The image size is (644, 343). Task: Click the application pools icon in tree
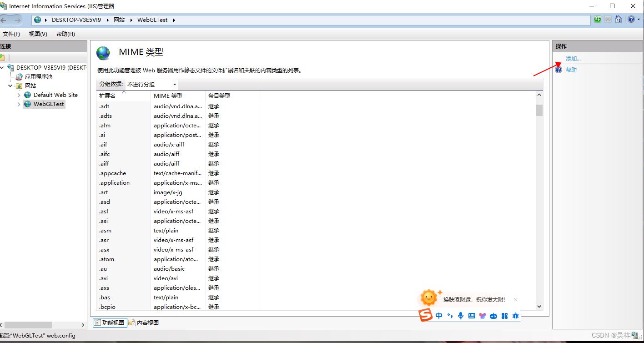(20, 77)
